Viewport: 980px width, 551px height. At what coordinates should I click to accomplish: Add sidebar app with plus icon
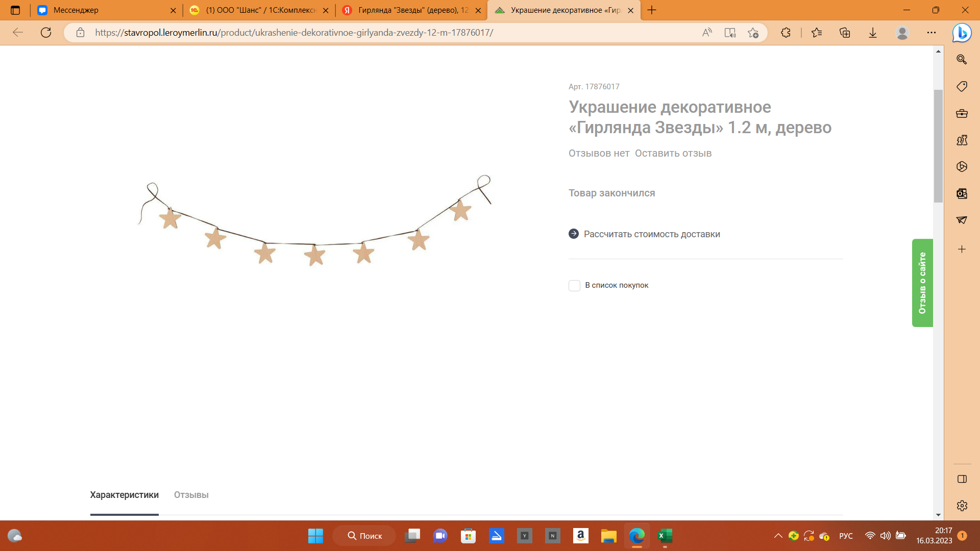(x=962, y=249)
